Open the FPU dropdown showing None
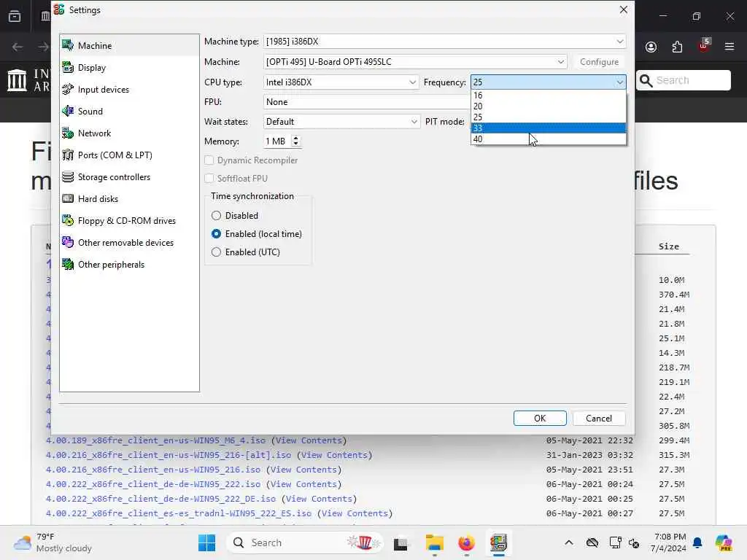 coord(367,102)
